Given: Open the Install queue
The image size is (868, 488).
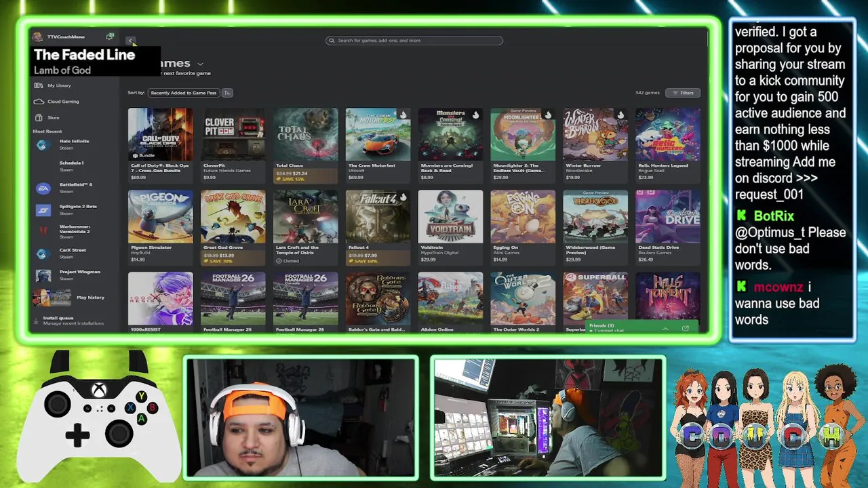Looking at the screenshot, I should [x=73, y=320].
